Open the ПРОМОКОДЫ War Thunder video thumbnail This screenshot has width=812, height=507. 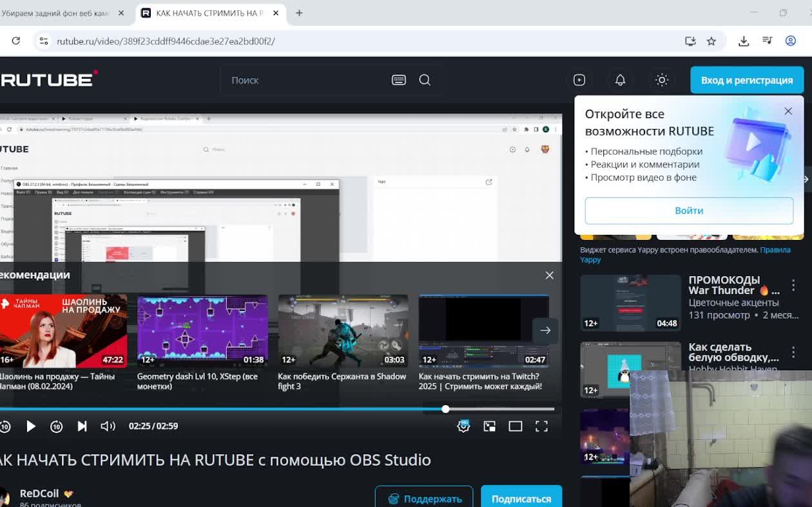[630, 303]
